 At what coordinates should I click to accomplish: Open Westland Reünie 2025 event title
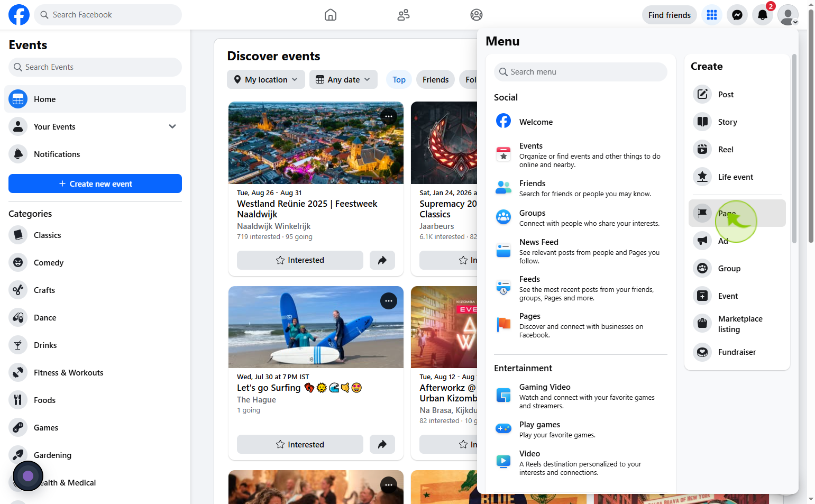click(x=307, y=209)
